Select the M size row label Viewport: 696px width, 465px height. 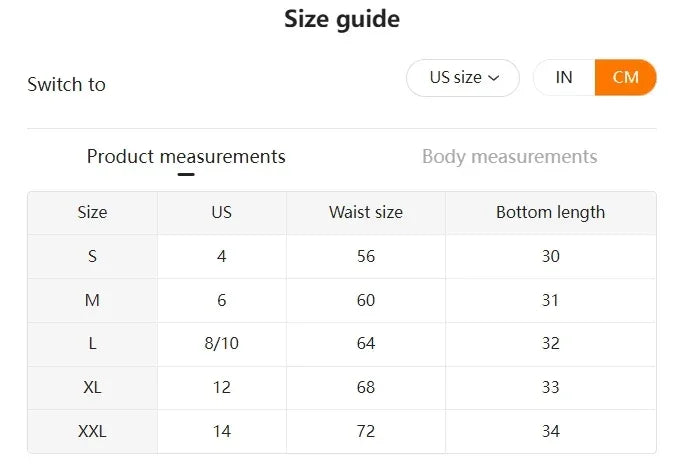click(92, 300)
